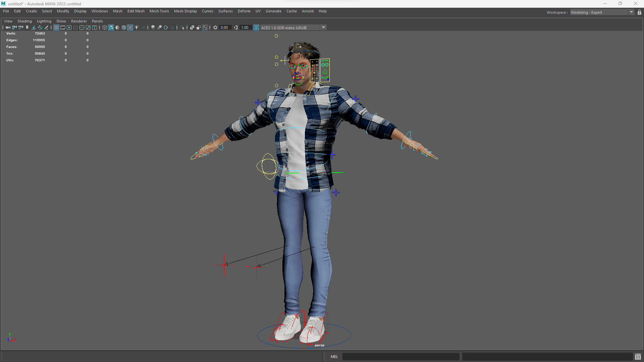Toggle the film gate icon
This screenshot has height=362, width=644.
63,27
